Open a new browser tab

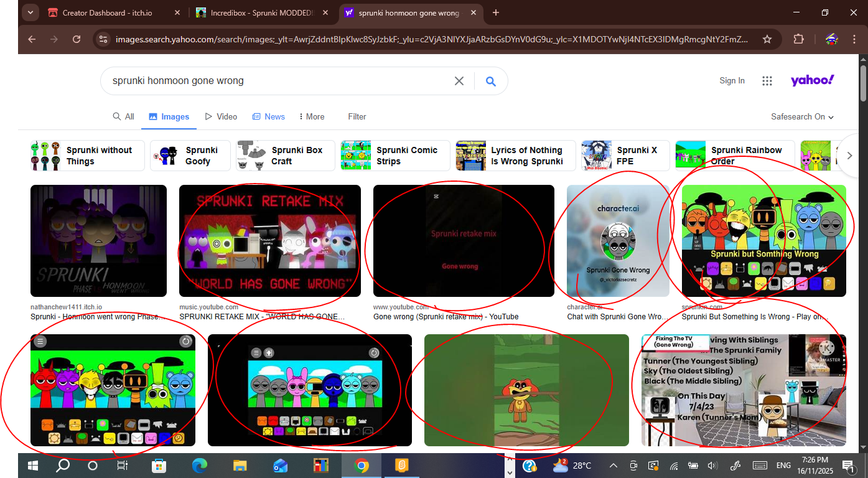(x=496, y=12)
